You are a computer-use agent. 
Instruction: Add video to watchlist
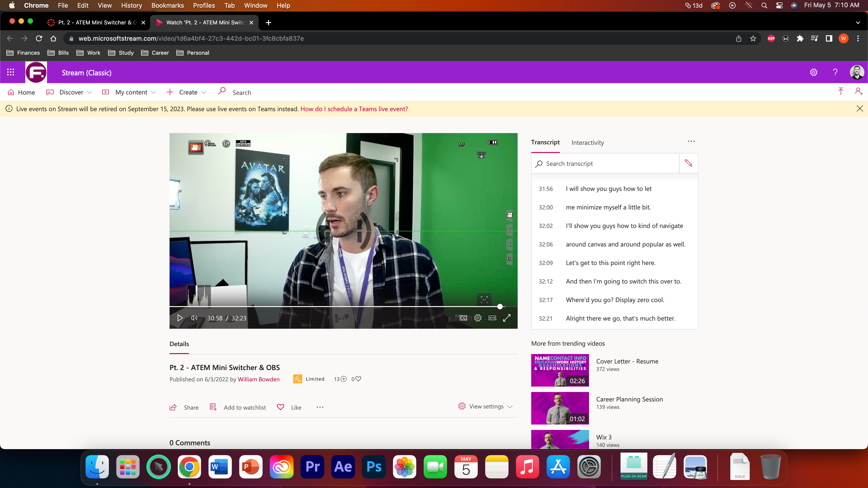pyautogui.click(x=238, y=408)
